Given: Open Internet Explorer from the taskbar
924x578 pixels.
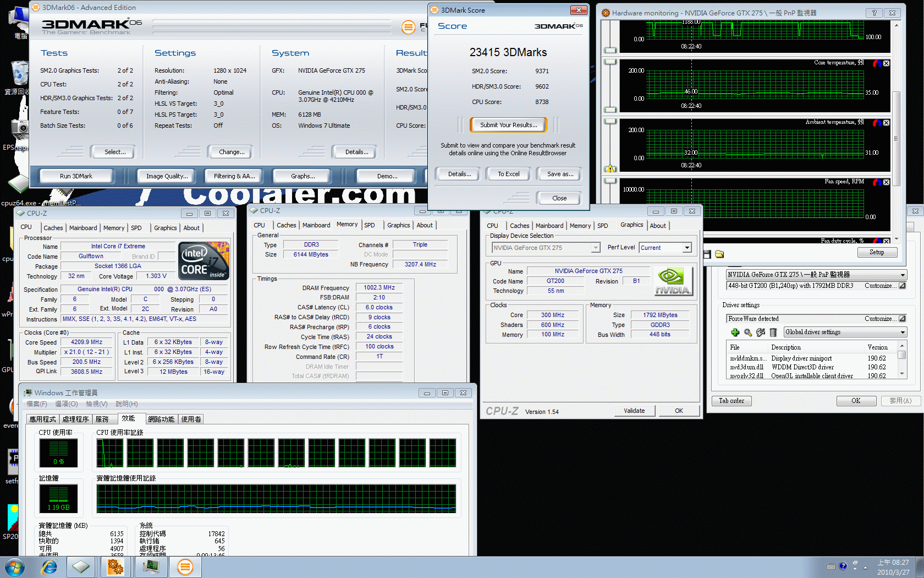Looking at the screenshot, I should 50,567.
